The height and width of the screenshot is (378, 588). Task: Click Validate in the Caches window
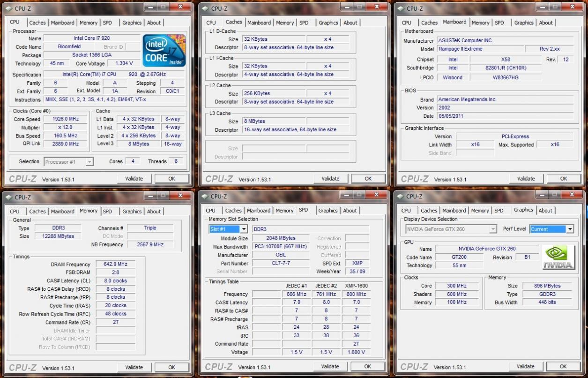(330, 178)
